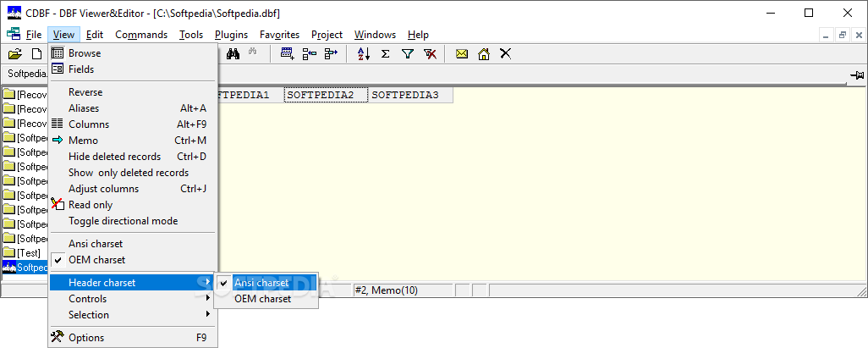This screenshot has height=348, width=868.
Task: Expand the Selection submenu
Action: click(133, 315)
